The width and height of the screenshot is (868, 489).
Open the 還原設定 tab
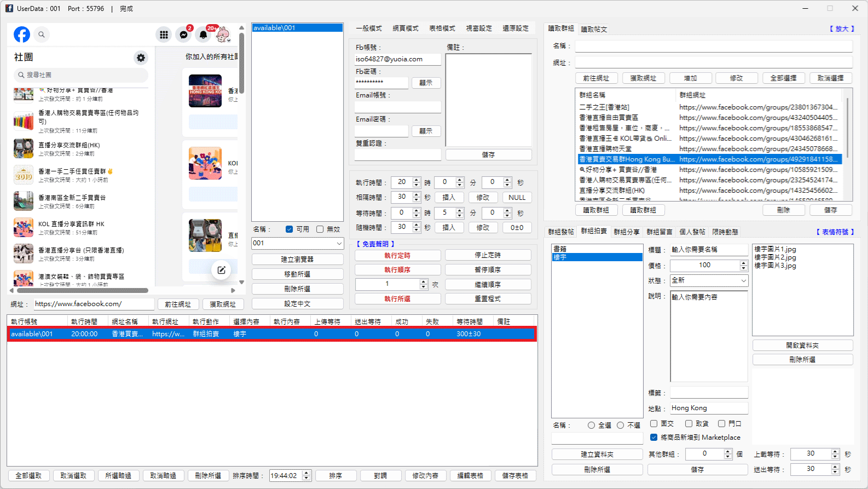[516, 28]
